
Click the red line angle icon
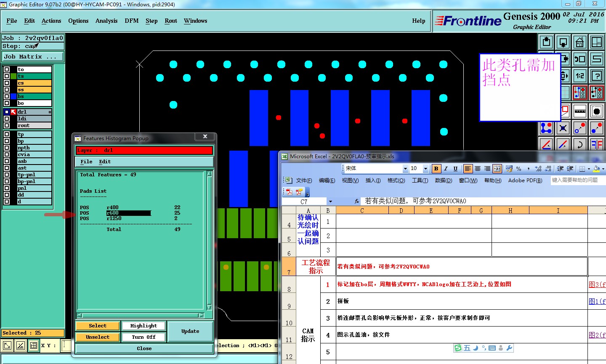[x=546, y=144]
